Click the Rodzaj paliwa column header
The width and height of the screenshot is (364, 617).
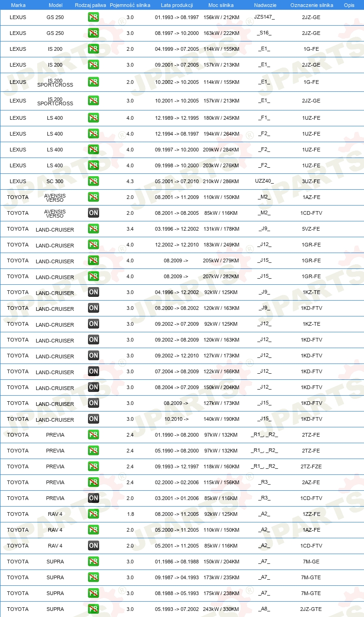[x=90, y=5]
